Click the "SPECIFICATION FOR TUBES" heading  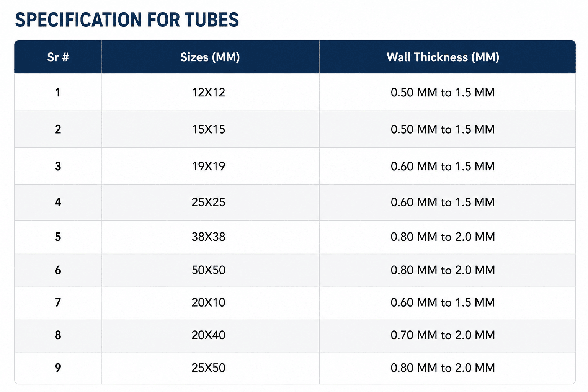(127, 20)
